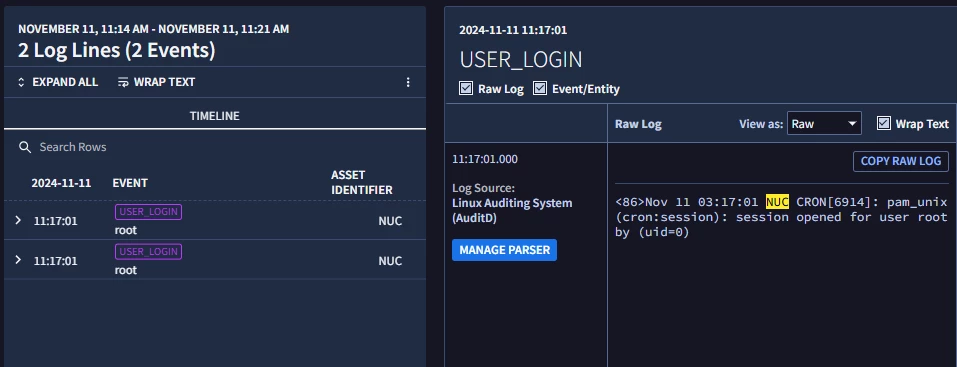Screen dimensions: 957x367
Task: Switch to the Timeline tab
Action: [215, 115]
